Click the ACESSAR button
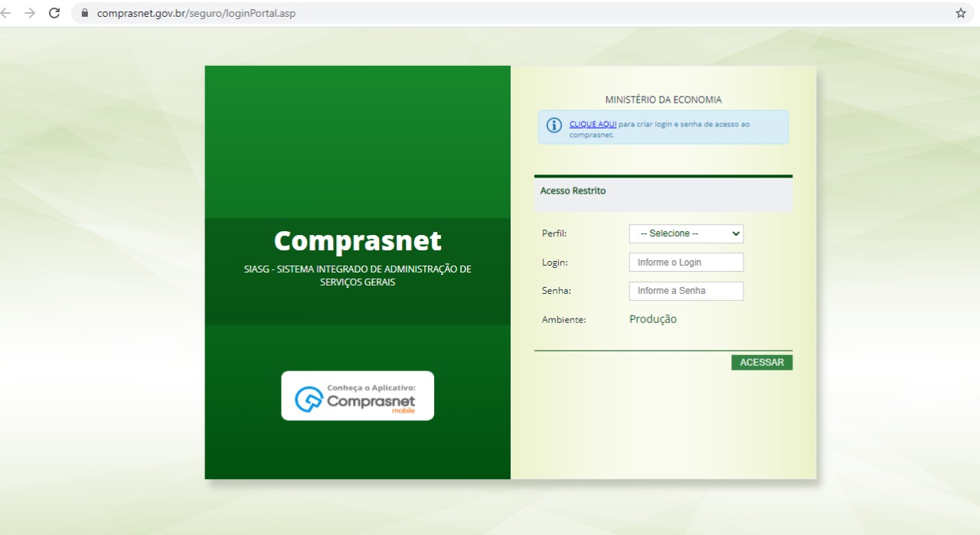The image size is (980, 535). tap(762, 363)
